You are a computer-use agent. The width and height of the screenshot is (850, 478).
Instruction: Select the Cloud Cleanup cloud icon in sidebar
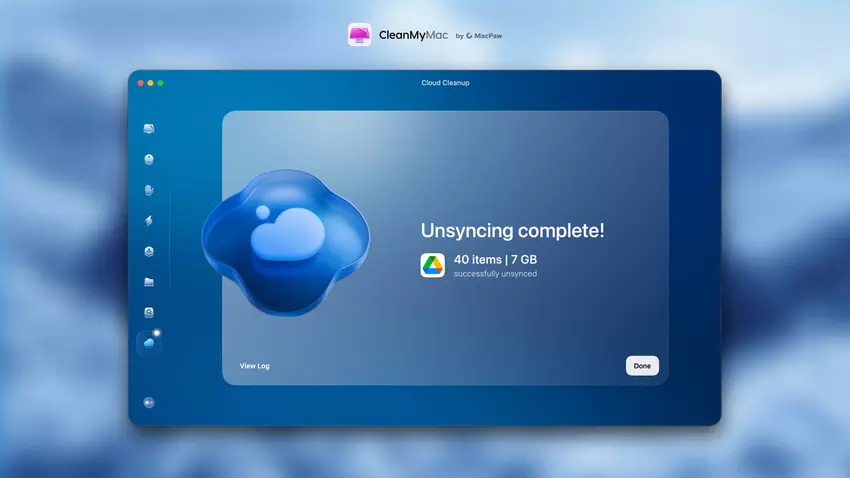coord(149,343)
